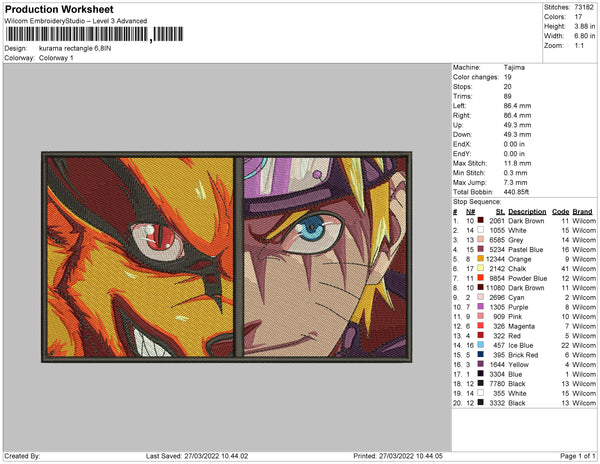Screen dimensions: 600x464
Task: Select the stitch count '12344' in Orange row
Action: click(x=495, y=259)
